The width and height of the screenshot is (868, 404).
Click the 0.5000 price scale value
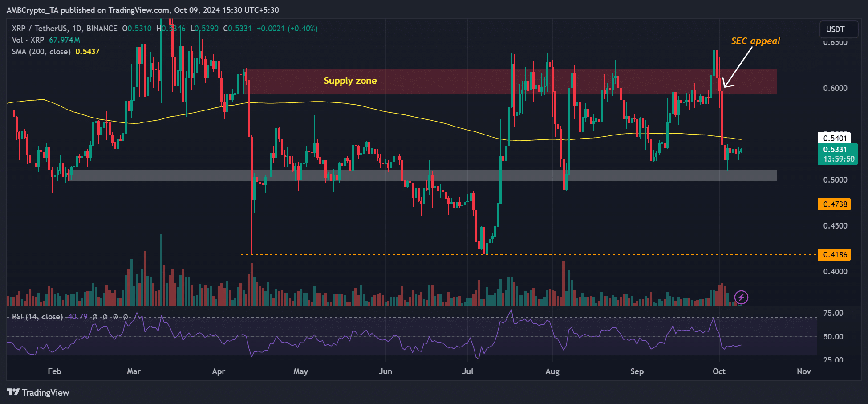[836, 180]
